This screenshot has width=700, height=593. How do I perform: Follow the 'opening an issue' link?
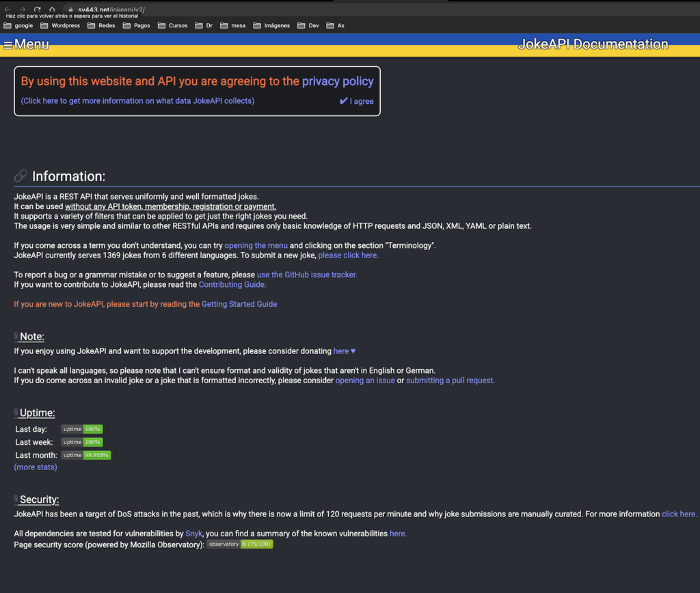[x=365, y=381]
